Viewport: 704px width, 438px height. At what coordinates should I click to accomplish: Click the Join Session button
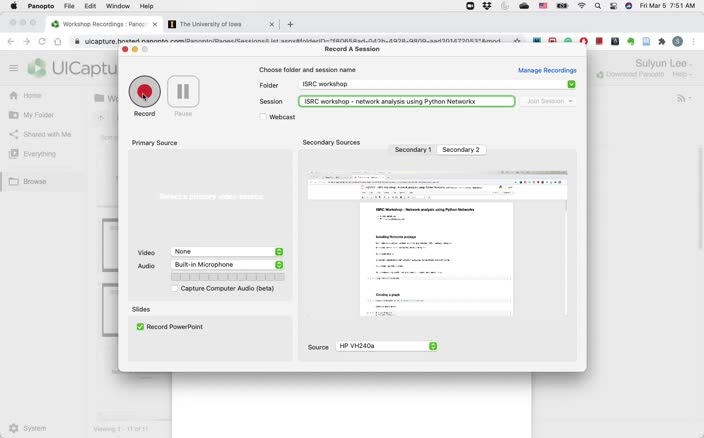548,101
